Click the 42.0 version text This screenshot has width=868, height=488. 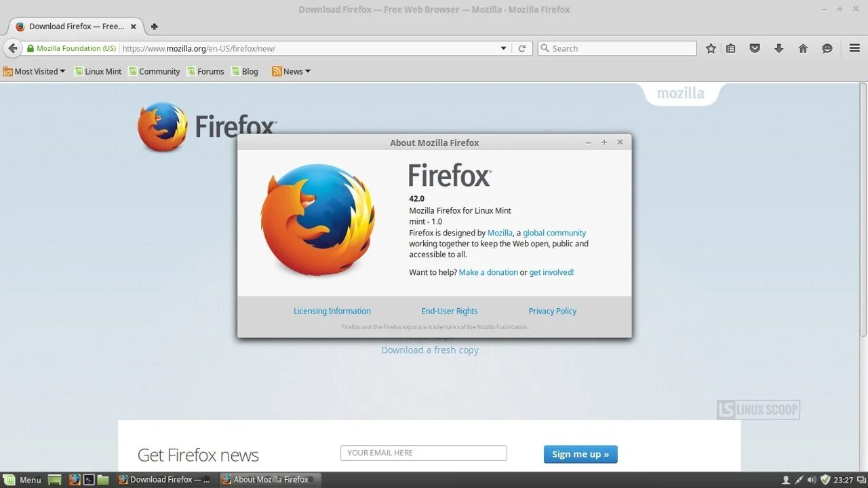(x=416, y=199)
